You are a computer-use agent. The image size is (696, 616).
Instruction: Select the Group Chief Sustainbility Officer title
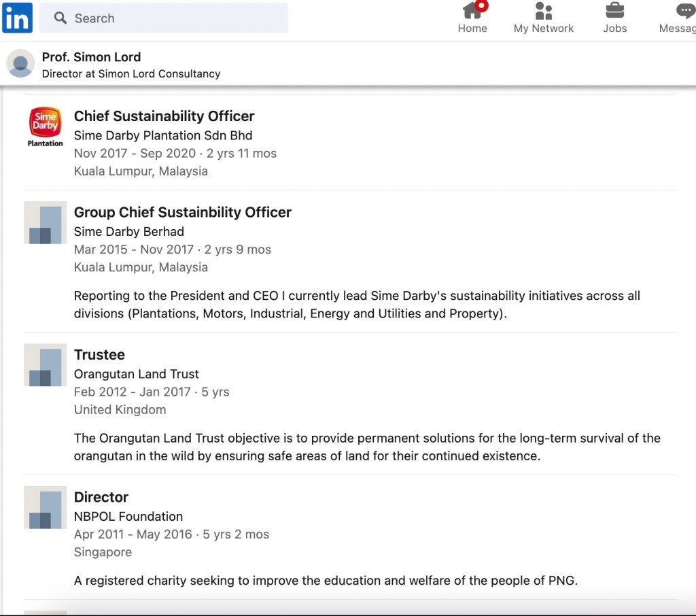coord(182,212)
